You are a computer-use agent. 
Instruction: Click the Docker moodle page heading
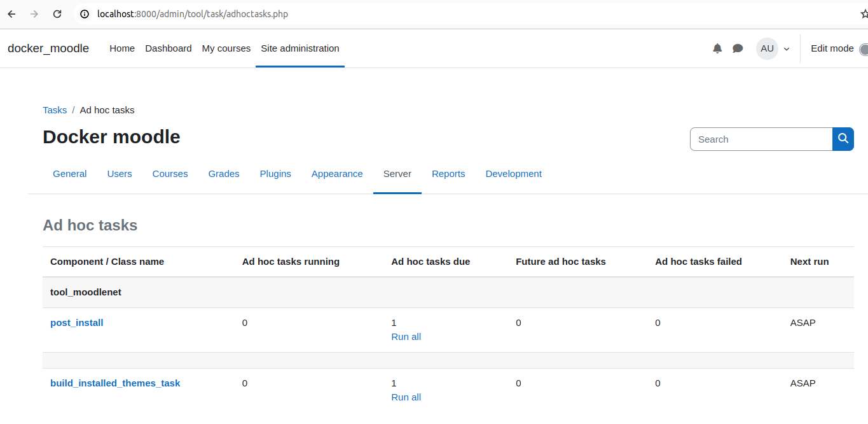pyautogui.click(x=111, y=137)
